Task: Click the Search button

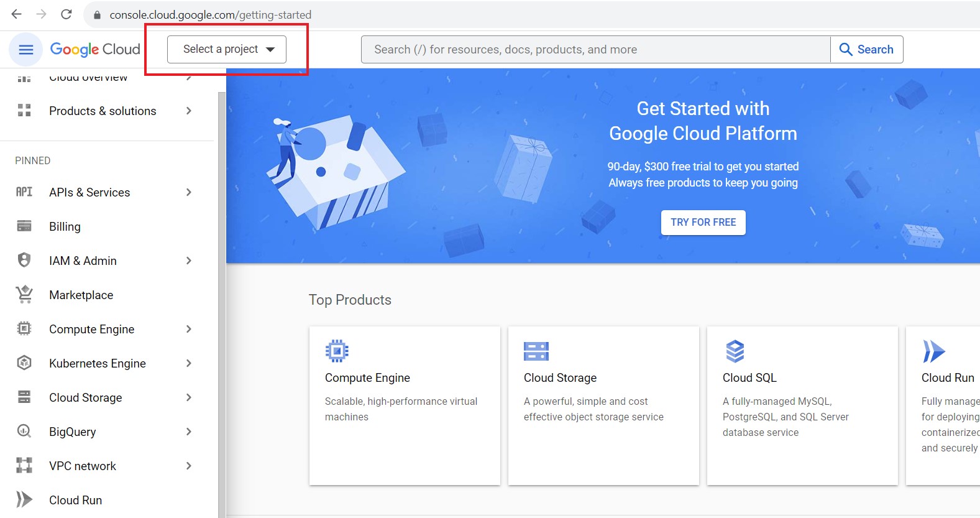Action: coord(866,50)
